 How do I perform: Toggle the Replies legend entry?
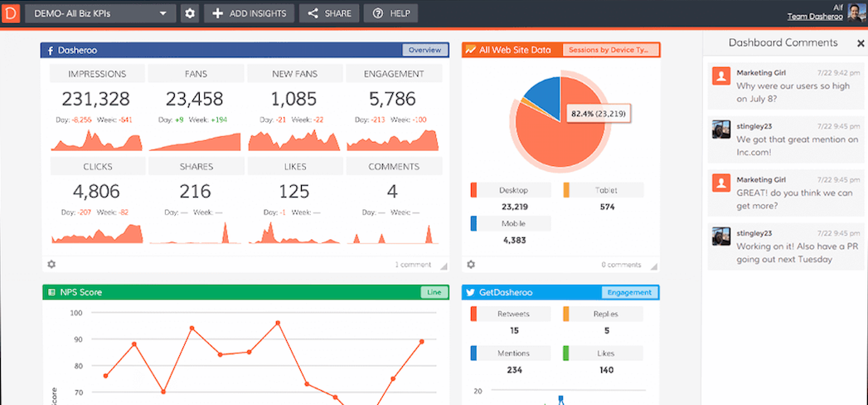pyautogui.click(x=603, y=315)
